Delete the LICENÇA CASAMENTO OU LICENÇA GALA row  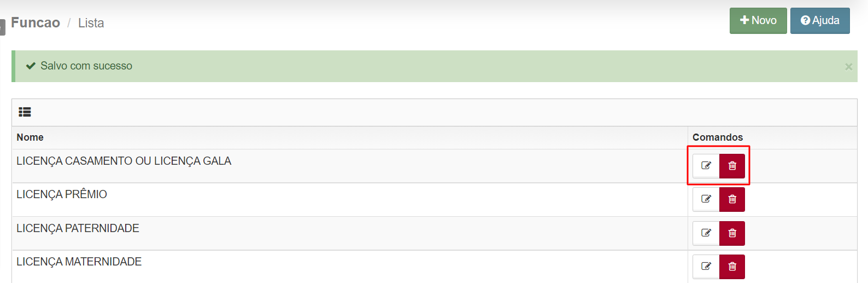pyautogui.click(x=732, y=166)
